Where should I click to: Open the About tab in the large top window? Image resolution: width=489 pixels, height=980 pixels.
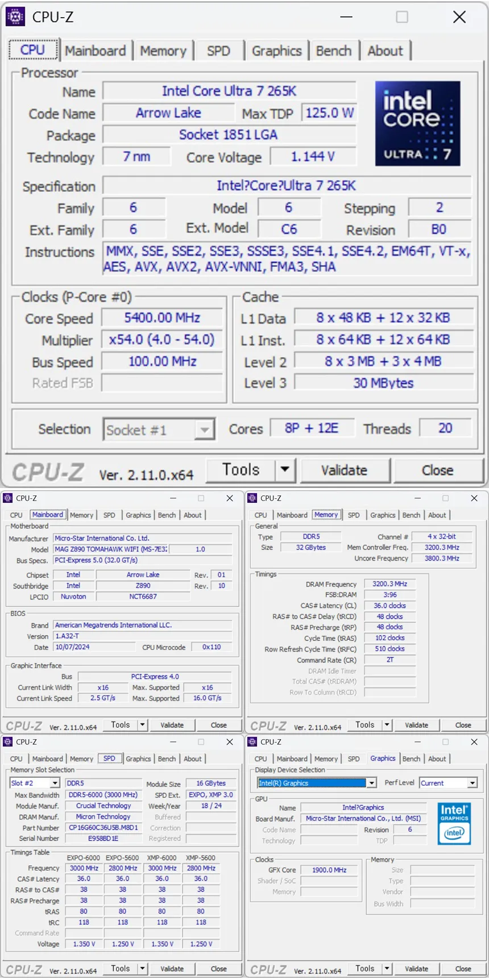[385, 51]
